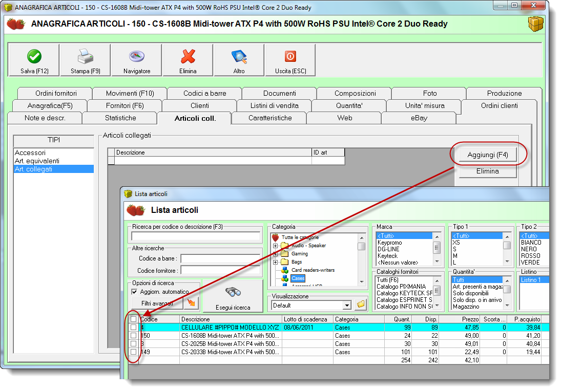This screenshot has height=392, width=562.
Task: Check the box for CELLULARE #PIPPO# row
Action: click(134, 327)
